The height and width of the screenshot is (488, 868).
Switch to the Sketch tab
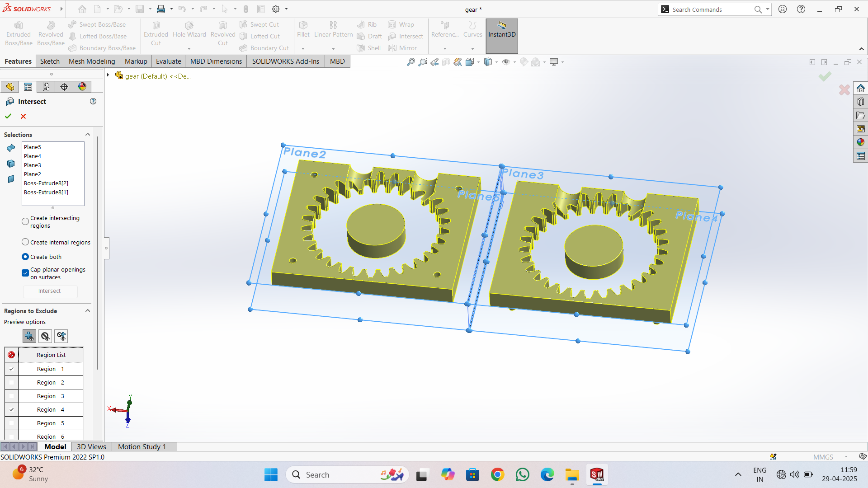click(x=50, y=61)
